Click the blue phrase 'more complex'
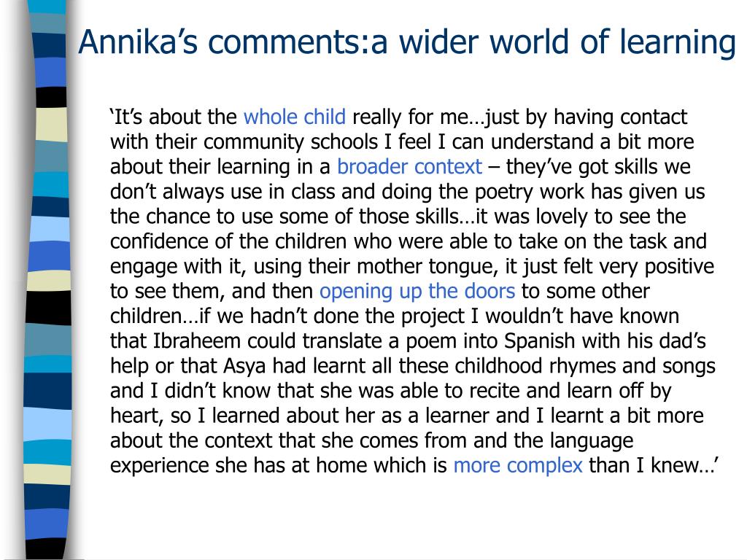Image resolution: width=747 pixels, height=560 pixels. click(x=518, y=466)
